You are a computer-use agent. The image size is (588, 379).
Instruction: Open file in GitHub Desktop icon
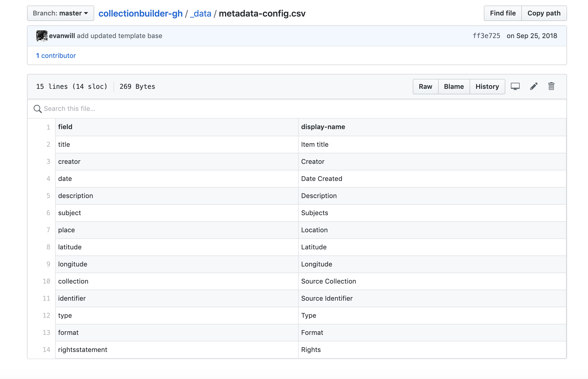515,87
